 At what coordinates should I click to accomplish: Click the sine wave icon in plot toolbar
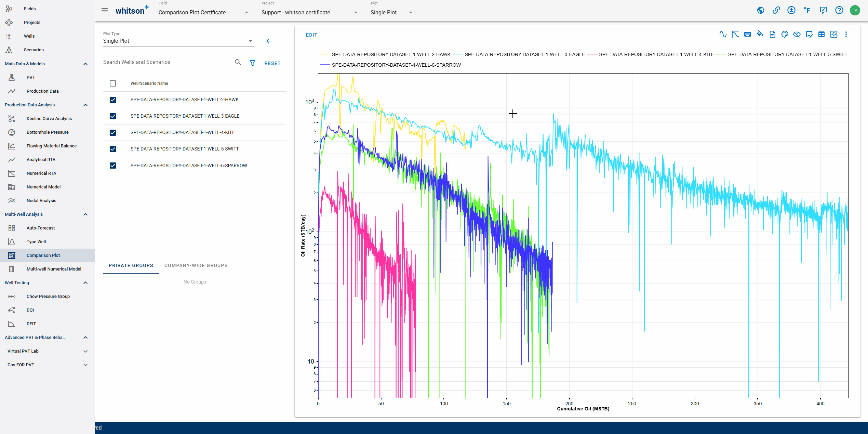tap(723, 34)
